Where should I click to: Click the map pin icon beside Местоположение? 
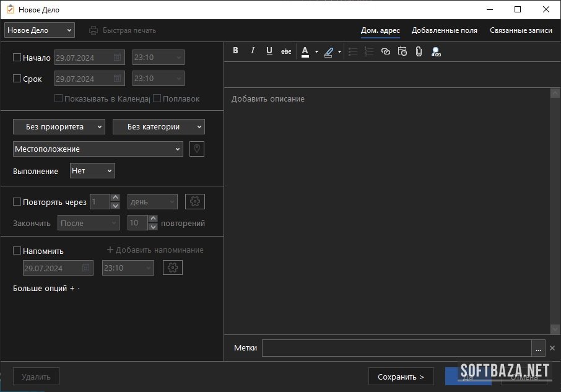(x=196, y=149)
